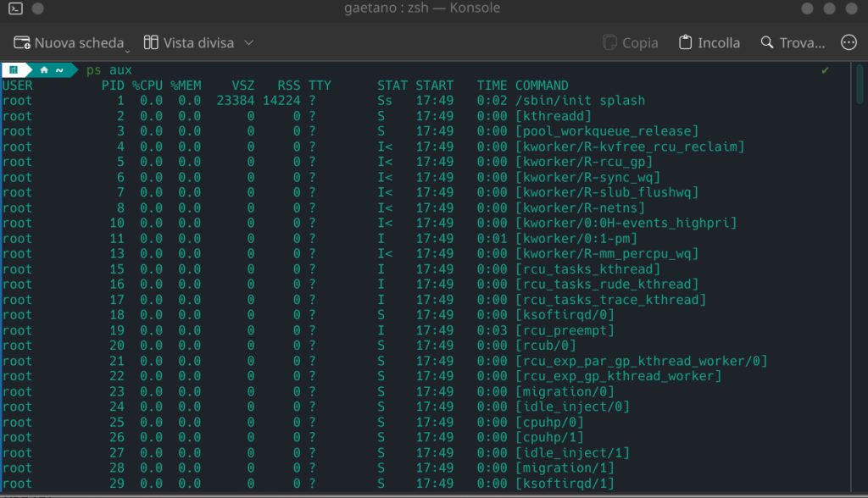Click the 'ps aux' command text
The width and height of the screenshot is (868, 498).
click(108, 70)
